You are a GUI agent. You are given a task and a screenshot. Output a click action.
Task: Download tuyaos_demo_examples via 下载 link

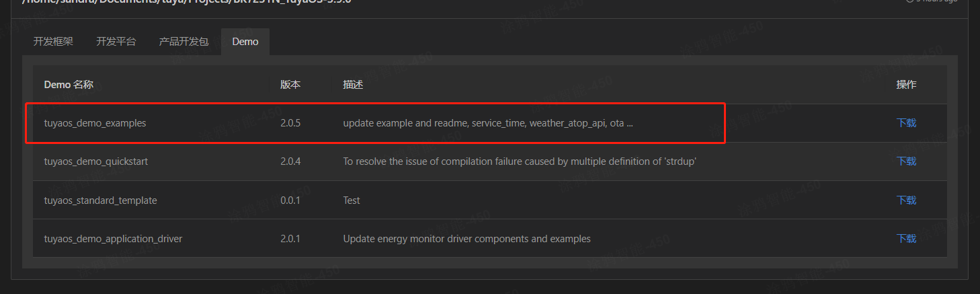(906, 123)
